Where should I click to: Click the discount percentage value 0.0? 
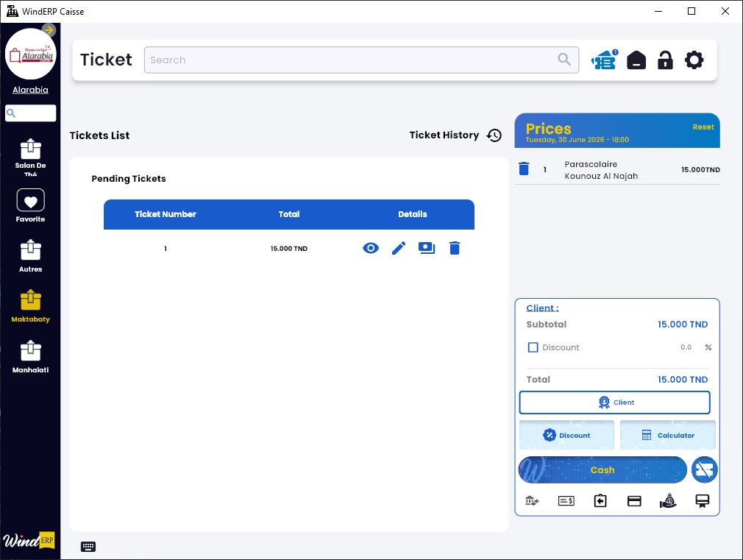686,347
